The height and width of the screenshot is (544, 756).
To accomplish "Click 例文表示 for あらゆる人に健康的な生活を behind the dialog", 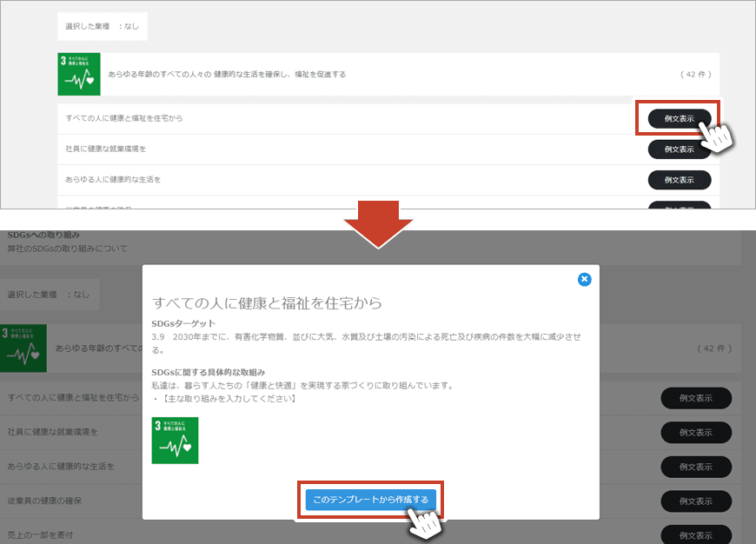I will 696,467.
